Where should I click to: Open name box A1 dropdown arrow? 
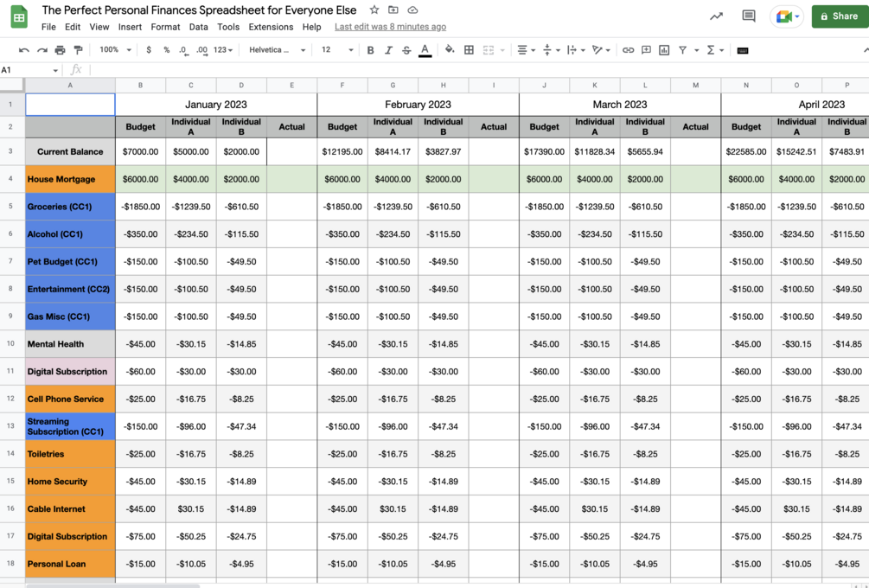click(x=55, y=70)
